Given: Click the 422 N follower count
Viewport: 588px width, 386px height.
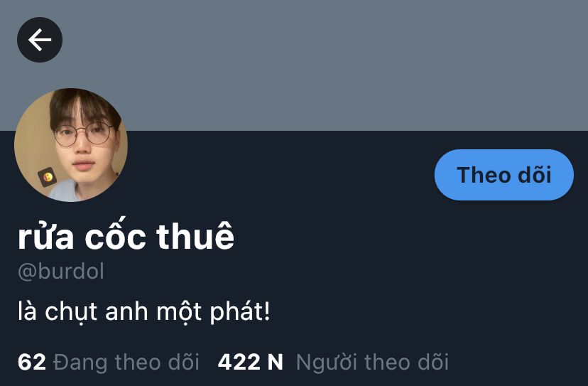Looking at the screenshot, I should tap(250, 362).
